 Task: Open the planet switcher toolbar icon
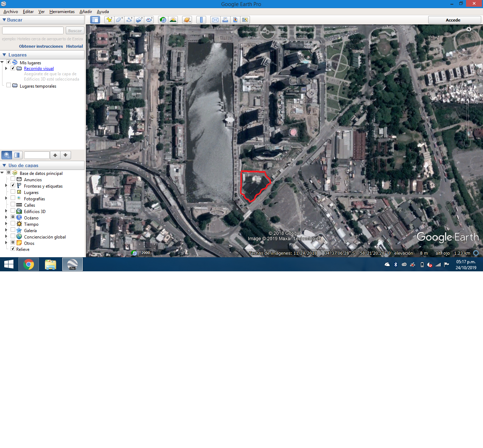pyautogui.click(x=187, y=20)
